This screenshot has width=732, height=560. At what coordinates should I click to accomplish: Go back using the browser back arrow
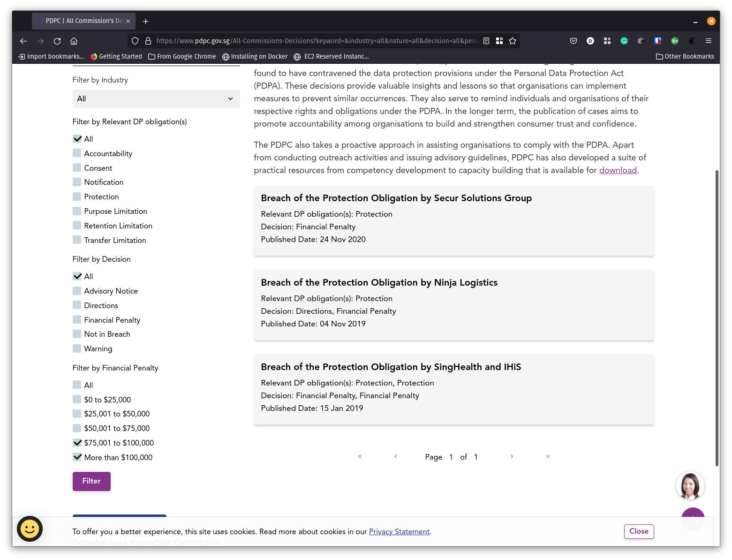[x=23, y=41]
